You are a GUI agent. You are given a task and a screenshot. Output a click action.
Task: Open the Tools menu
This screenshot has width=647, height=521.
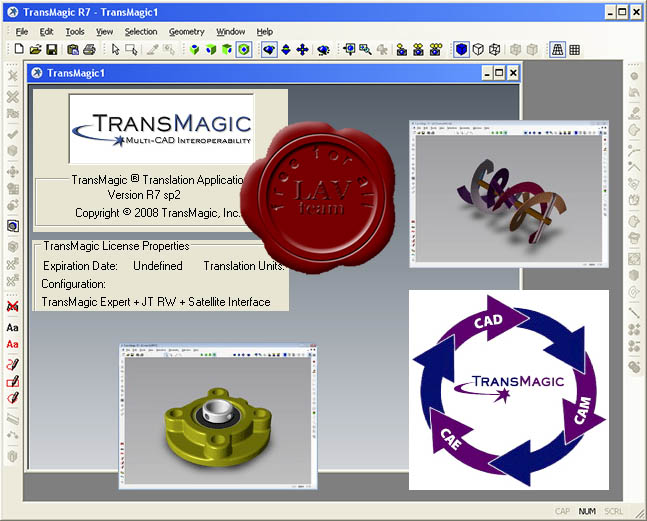tap(75, 32)
